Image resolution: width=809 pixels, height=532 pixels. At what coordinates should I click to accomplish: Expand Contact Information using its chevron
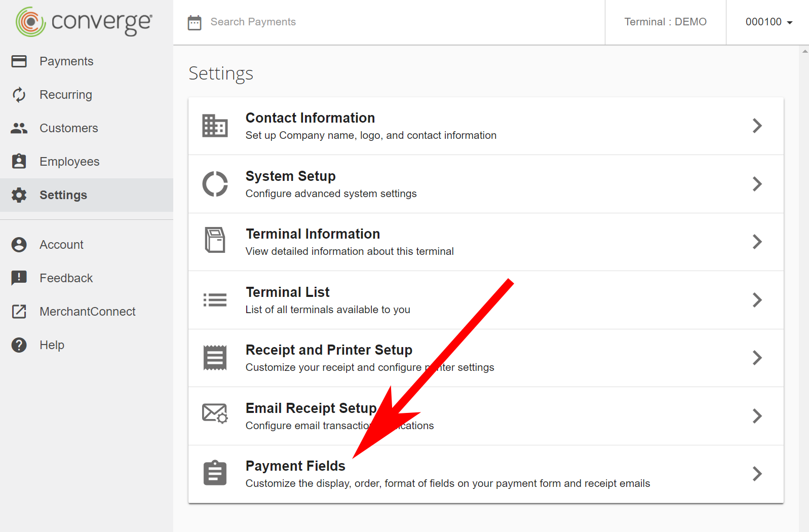(757, 126)
